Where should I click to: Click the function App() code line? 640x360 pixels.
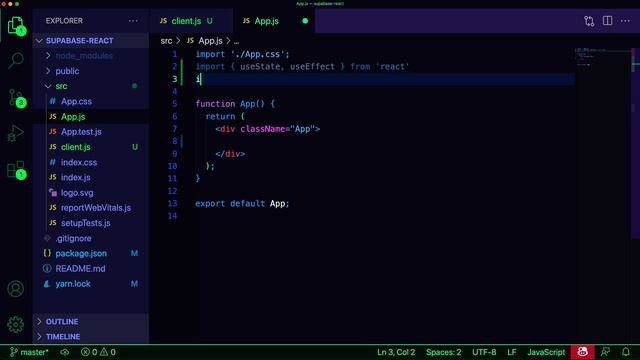pyautogui.click(x=235, y=104)
